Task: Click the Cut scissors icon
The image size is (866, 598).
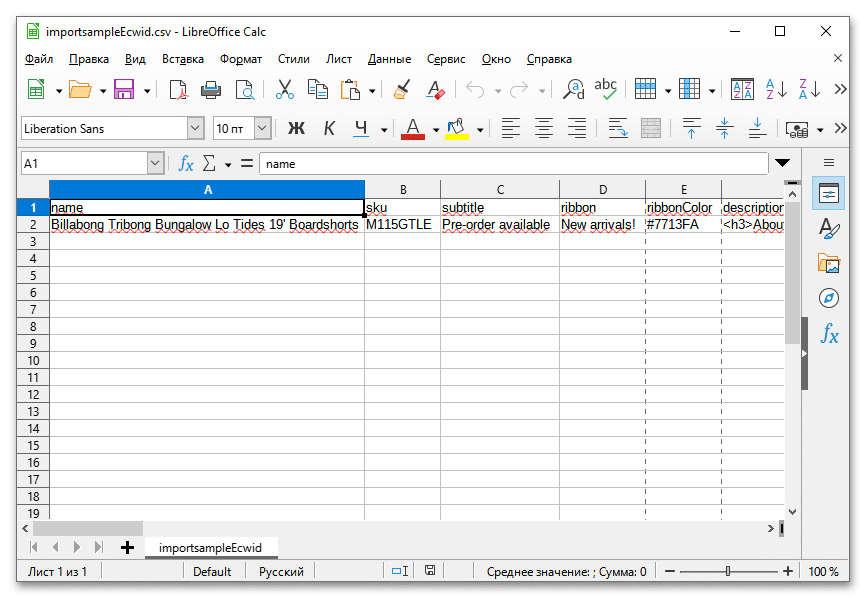Action: 284,90
